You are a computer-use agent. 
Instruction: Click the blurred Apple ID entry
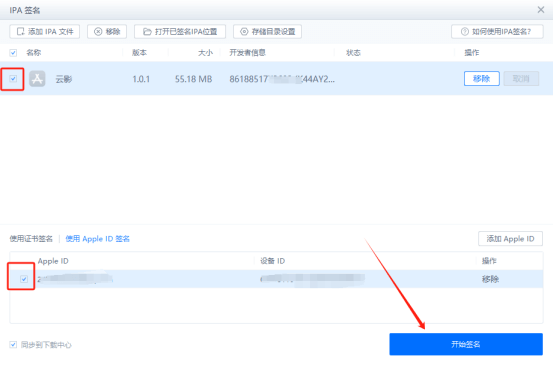tap(75, 279)
